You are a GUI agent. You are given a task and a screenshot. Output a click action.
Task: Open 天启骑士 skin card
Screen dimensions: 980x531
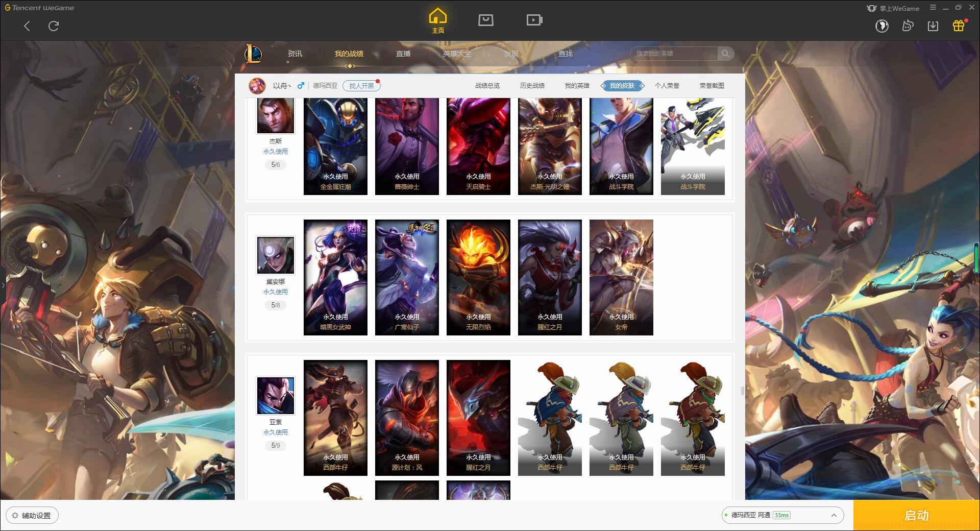478,147
